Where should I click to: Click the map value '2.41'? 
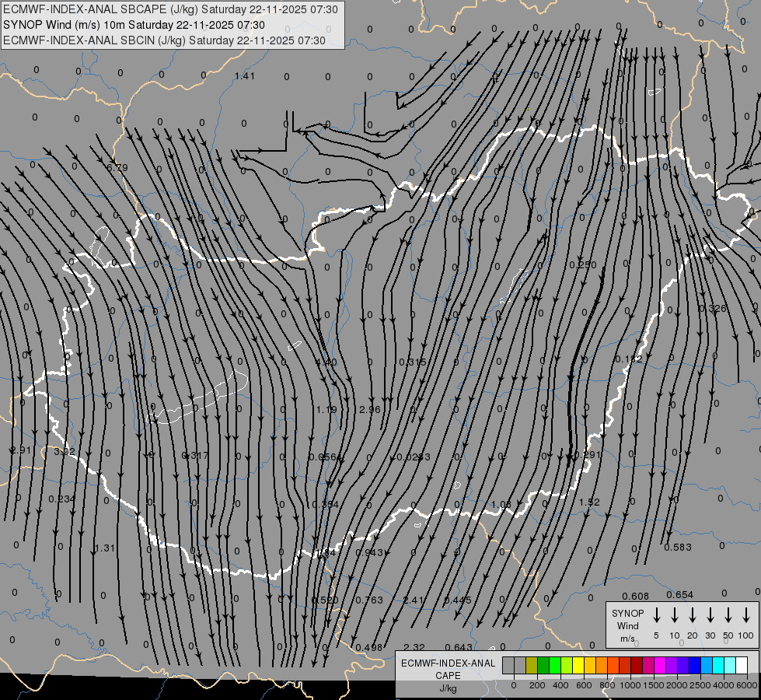click(414, 600)
